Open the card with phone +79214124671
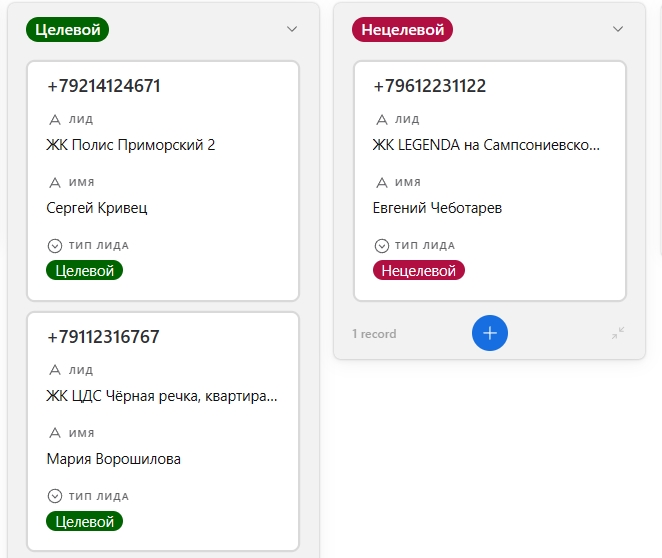Screen dimensions: 662x558 coord(103,86)
